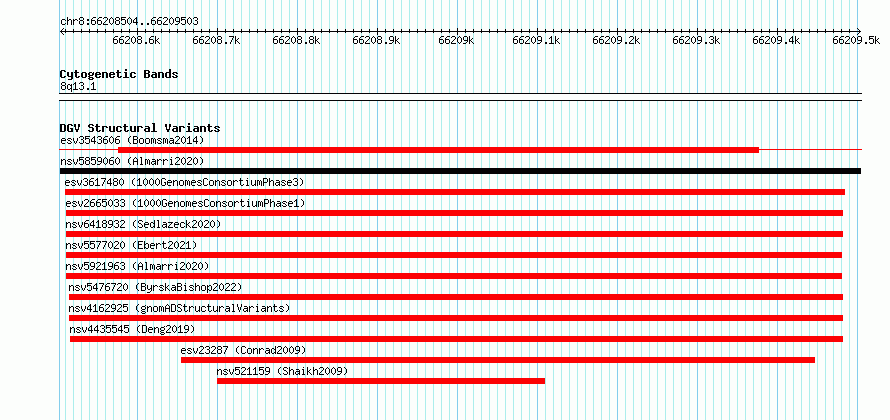Open the nsv5476720 (ByrskaBishop2022) variant label
This screenshot has width=890, height=420.
(155, 287)
